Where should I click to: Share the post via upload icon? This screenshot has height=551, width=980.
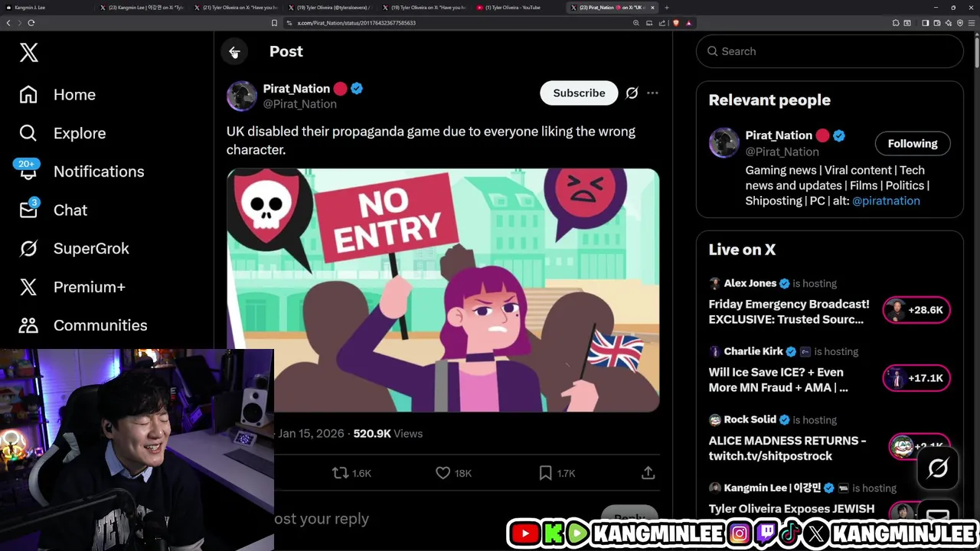(x=648, y=473)
